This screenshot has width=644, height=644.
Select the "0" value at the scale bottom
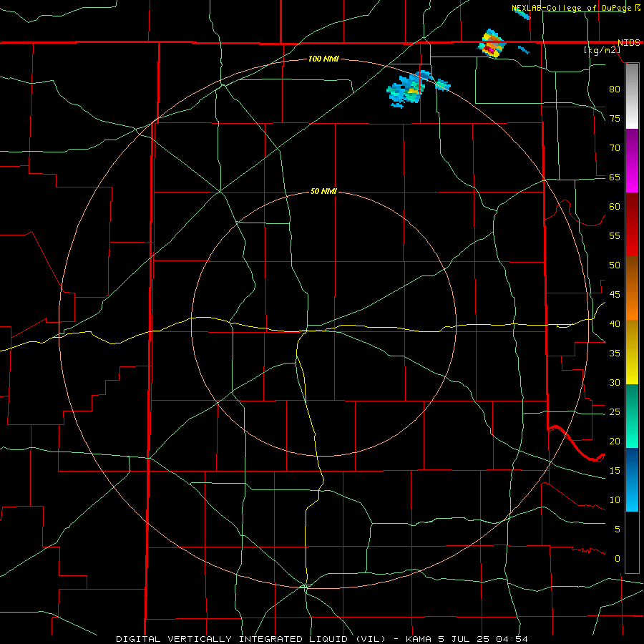[x=618, y=559]
